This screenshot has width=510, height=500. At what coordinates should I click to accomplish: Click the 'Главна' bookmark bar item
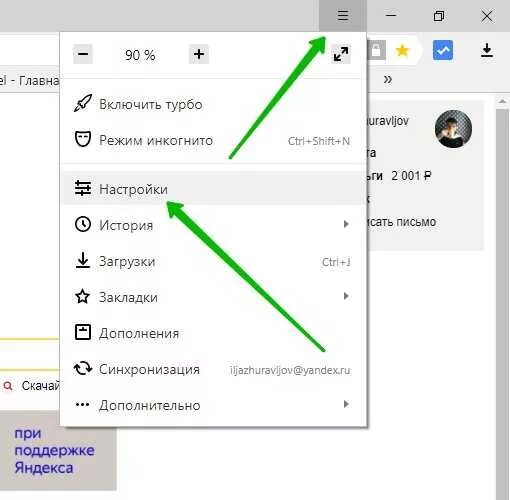point(29,80)
